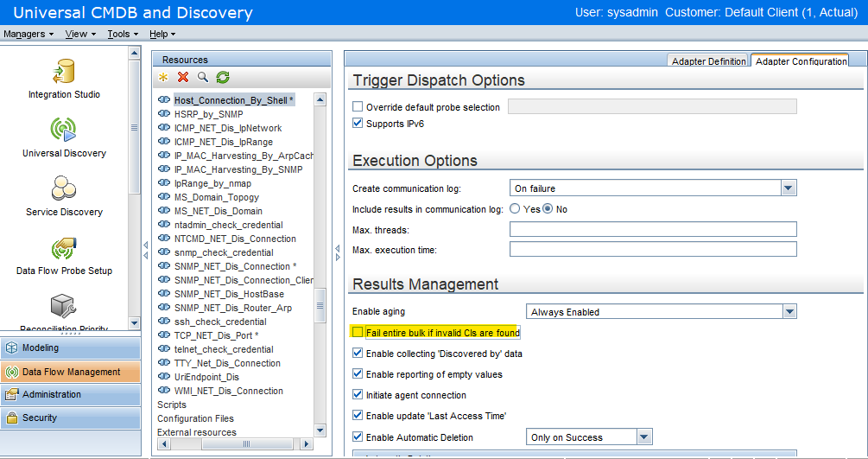Click adapter icon beside SNMP_NET_Dis_HostBase
Screen dimensions: 868x459
164,294
